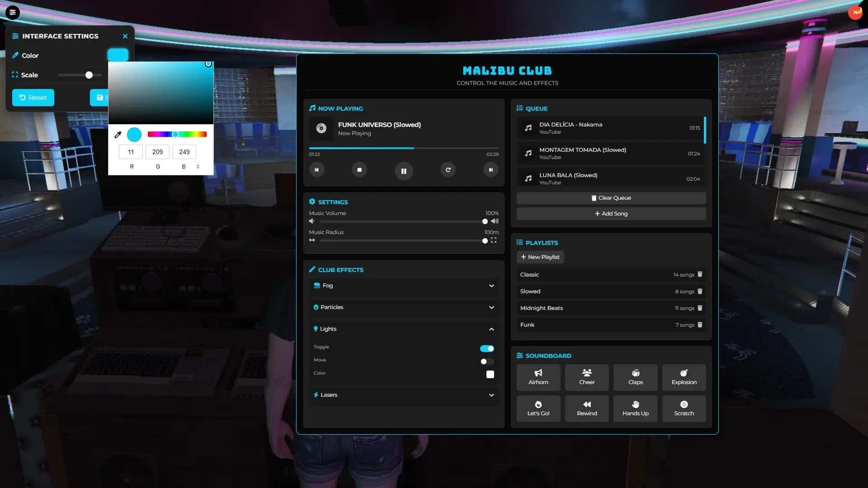Image resolution: width=868 pixels, height=488 pixels.
Task: Pick a color with the eyedropper tool
Action: coord(118,135)
